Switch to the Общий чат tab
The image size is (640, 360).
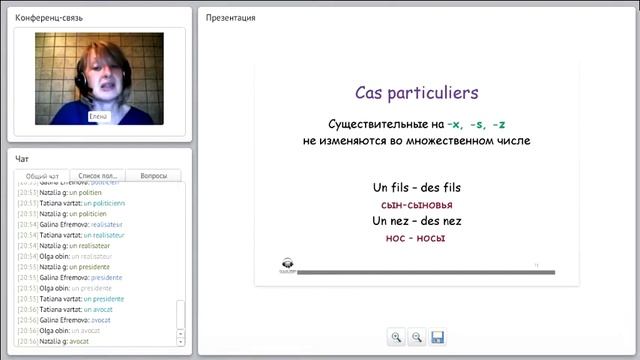(x=42, y=176)
